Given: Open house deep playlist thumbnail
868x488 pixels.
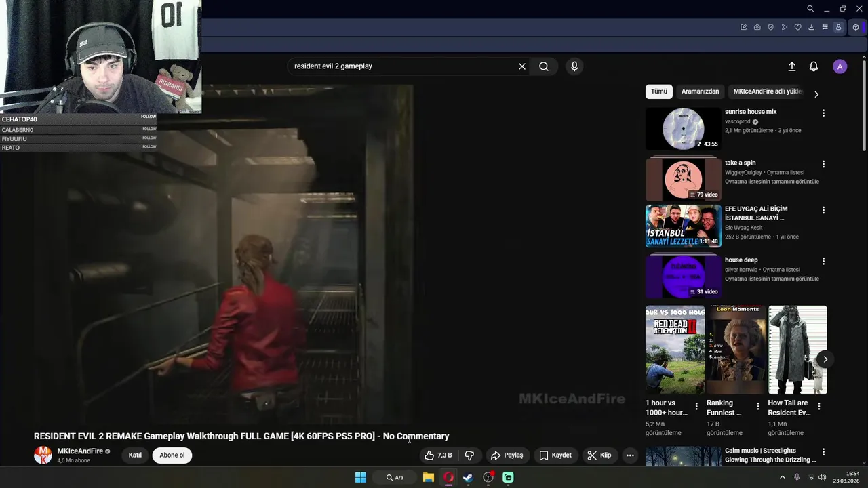Looking at the screenshot, I should tap(683, 277).
